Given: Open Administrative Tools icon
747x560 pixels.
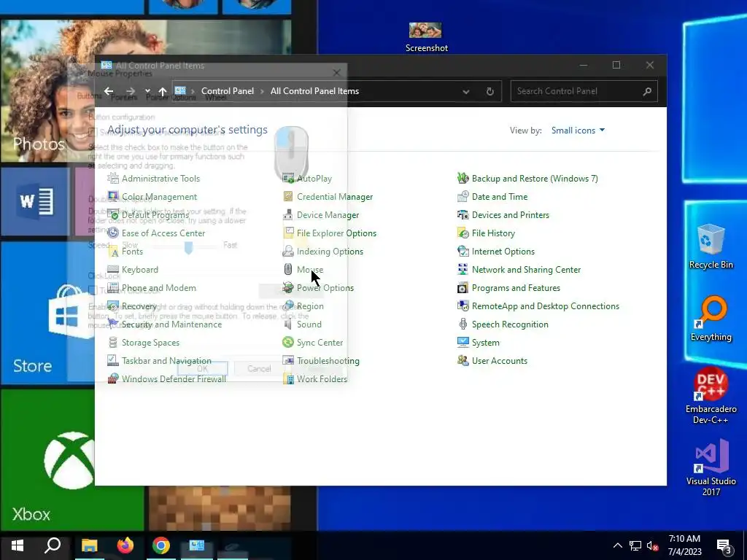Looking at the screenshot, I should coord(113,178).
